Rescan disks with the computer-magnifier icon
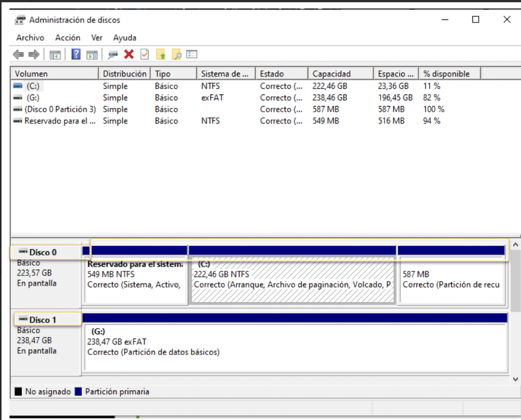Screen dimensions: 521x420 pos(113,54)
